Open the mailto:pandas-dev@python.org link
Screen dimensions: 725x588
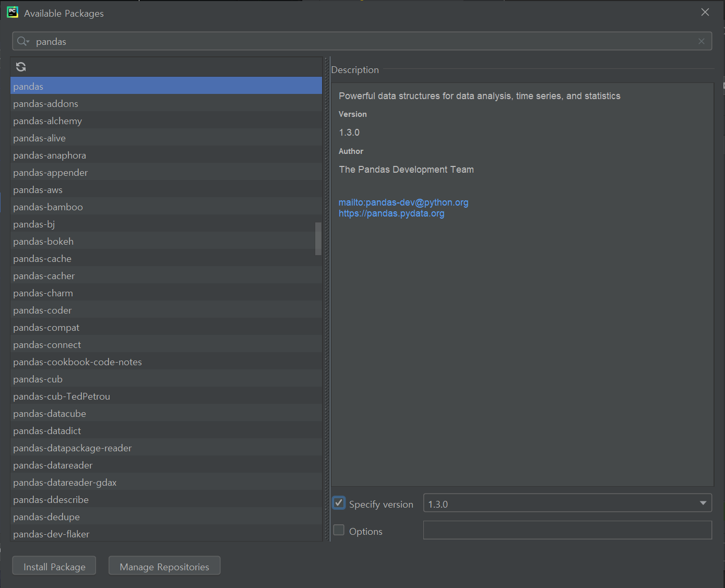pos(403,202)
